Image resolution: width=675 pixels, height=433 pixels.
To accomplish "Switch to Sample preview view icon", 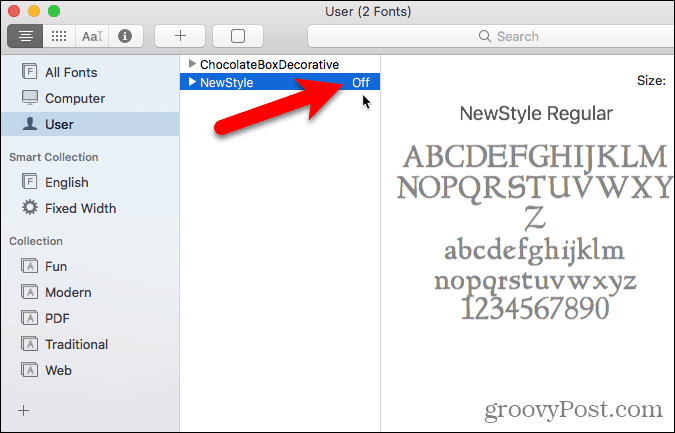I will 25,36.
